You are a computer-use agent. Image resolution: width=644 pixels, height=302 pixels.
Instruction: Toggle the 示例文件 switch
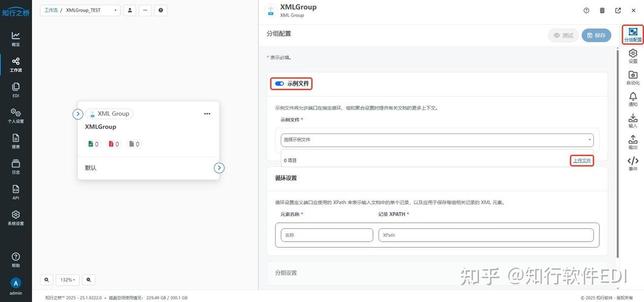(x=279, y=84)
